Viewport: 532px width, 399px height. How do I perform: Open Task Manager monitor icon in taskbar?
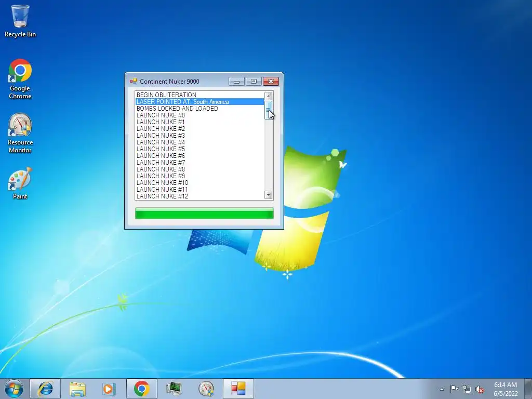pos(174,389)
